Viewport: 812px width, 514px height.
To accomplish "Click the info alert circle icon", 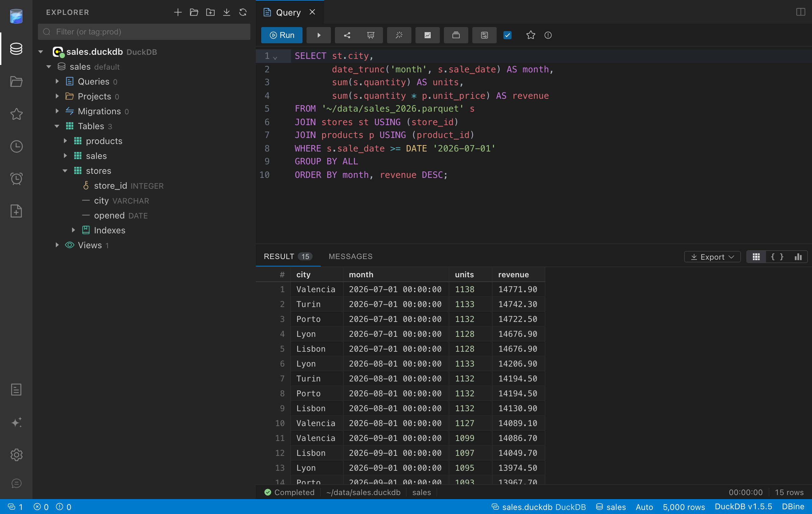I will click(548, 35).
